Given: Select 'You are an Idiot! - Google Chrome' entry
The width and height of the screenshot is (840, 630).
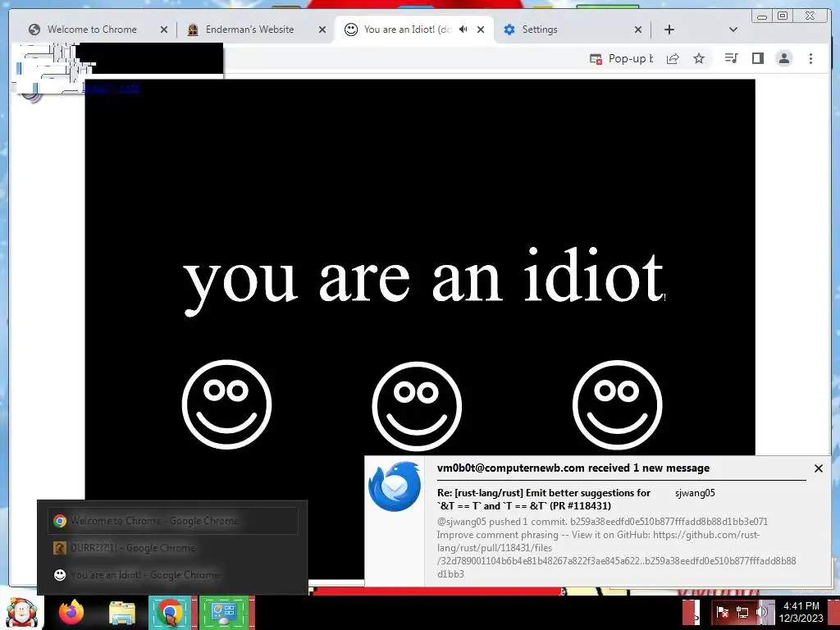Looking at the screenshot, I should point(172,575).
